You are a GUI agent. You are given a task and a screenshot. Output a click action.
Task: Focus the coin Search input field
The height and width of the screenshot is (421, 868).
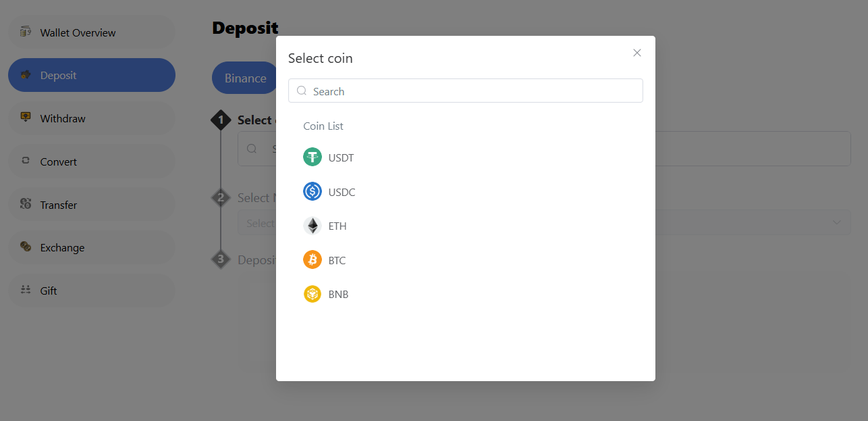472,91
